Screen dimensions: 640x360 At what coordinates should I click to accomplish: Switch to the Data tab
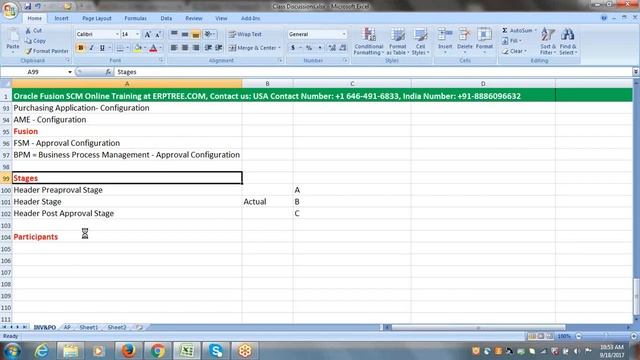click(166, 18)
